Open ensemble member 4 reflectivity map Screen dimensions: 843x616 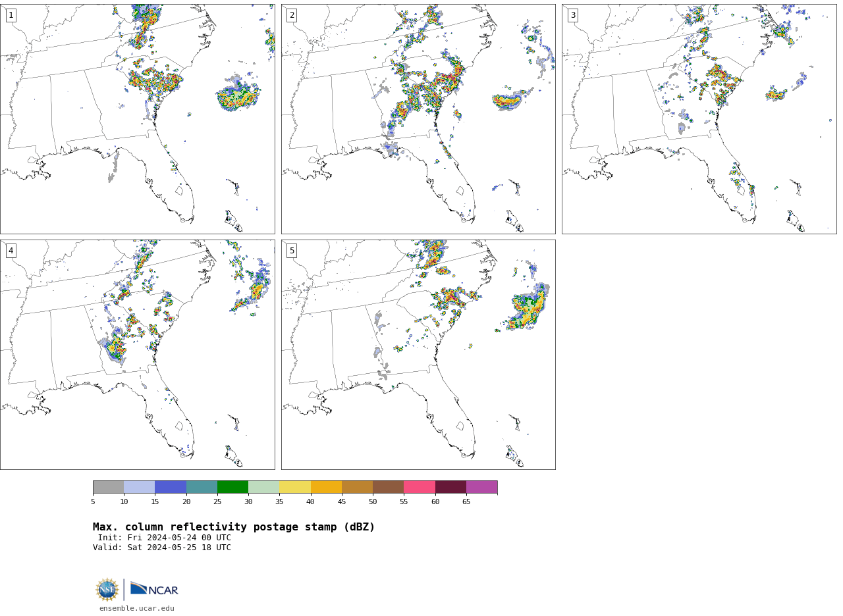(x=138, y=355)
